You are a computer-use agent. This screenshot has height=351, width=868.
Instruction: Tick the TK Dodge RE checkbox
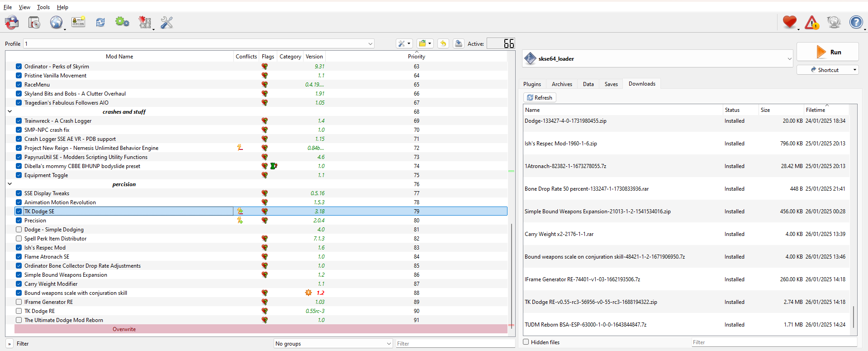pyautogui.click(x=19, y=311)
